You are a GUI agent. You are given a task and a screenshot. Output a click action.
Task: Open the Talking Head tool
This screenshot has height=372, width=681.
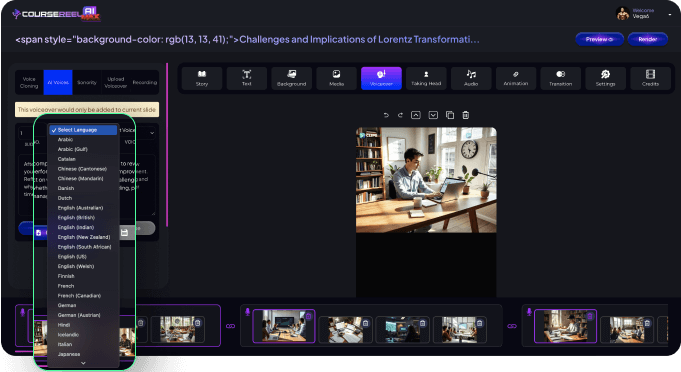tap(426, 78)
